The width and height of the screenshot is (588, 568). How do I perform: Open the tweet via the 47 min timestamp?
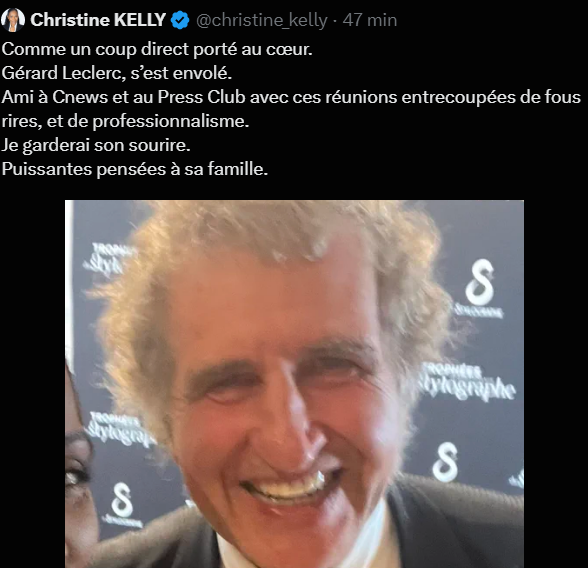[370, 20]
